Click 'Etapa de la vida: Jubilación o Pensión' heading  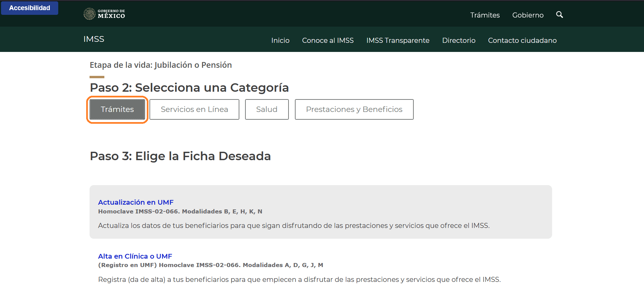point(161,65)
